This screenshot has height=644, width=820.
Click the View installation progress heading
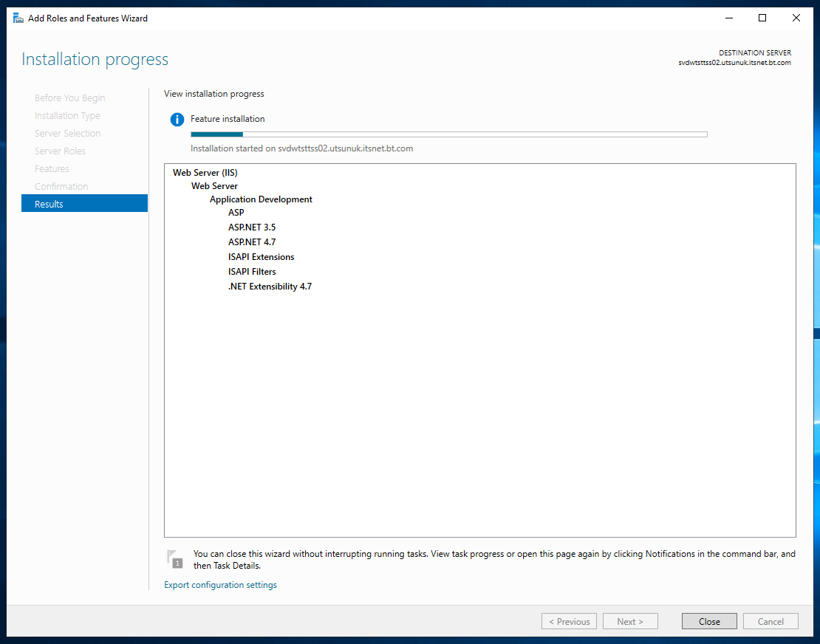tap(214, 94)
